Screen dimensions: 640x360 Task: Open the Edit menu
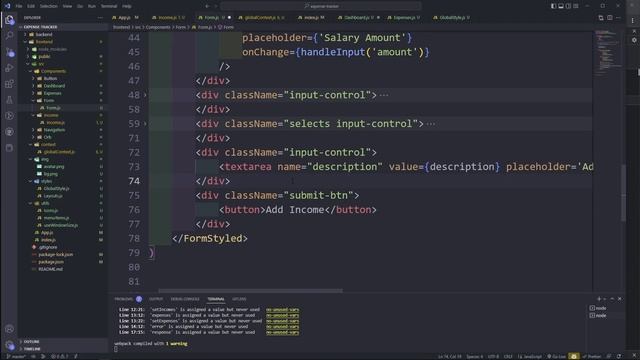point(31,6)
